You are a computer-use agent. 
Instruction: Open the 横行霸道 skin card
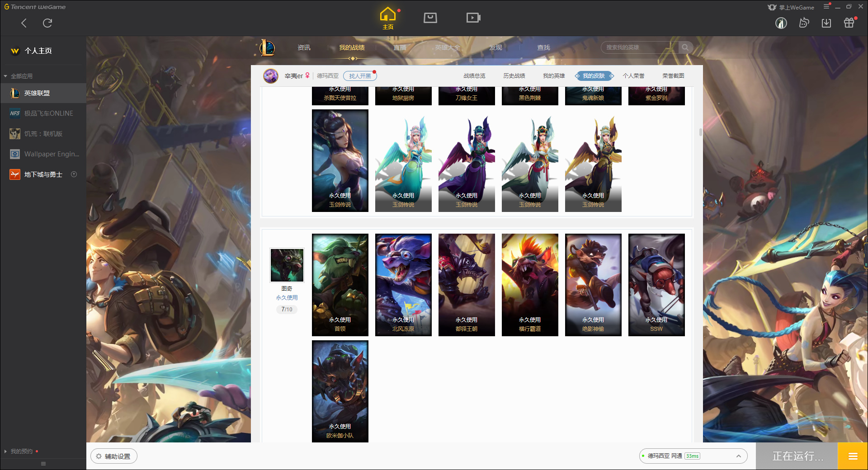[x=530, y=285]
